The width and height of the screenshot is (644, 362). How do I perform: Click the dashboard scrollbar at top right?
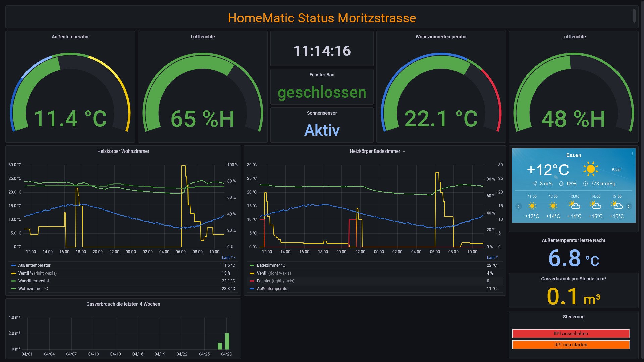(634, 16)
